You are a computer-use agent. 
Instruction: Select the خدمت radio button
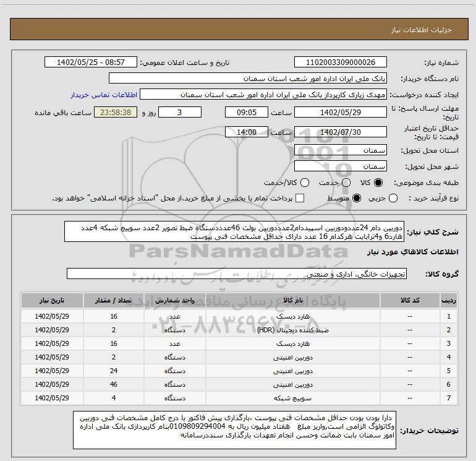[x=346, y=183]
